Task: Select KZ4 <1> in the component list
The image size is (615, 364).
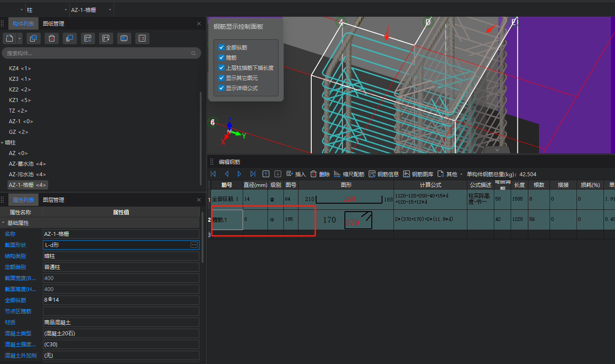Action: point(20,68)
